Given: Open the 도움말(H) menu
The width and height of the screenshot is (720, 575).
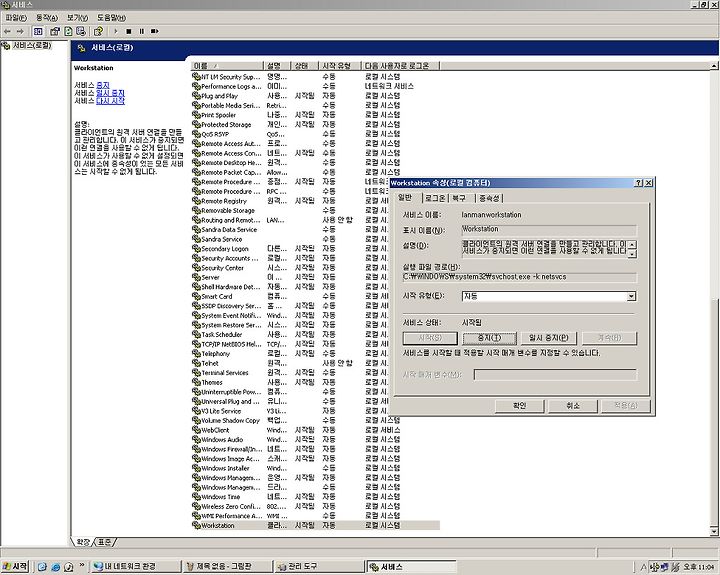Looking at the screenshot, I should (x=111, y=17).
